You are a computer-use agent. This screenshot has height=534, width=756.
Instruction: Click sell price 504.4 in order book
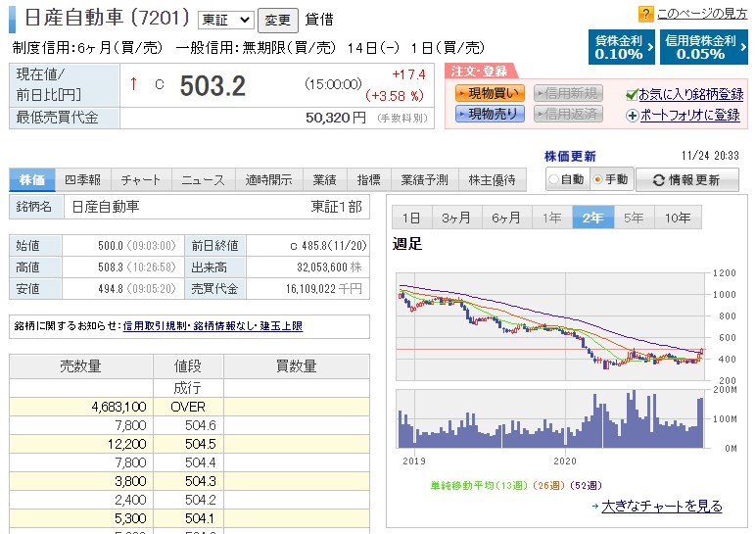201,462
